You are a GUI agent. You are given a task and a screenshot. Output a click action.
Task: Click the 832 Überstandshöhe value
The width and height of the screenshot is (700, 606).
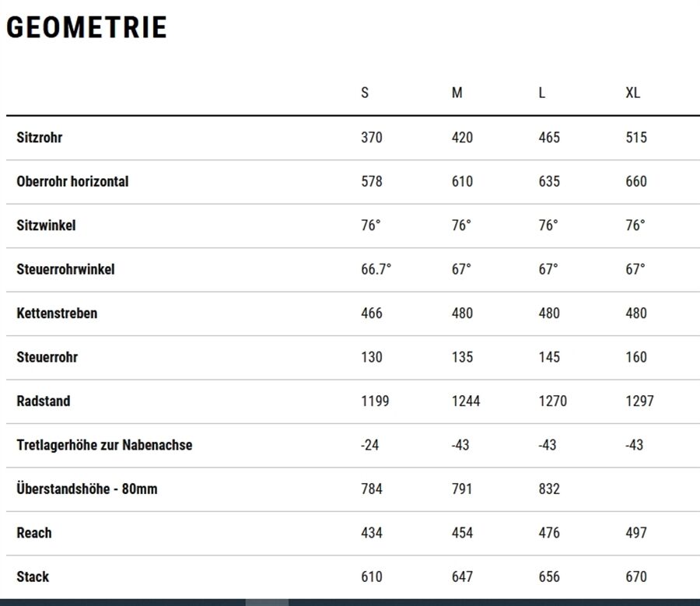[548, 489]
